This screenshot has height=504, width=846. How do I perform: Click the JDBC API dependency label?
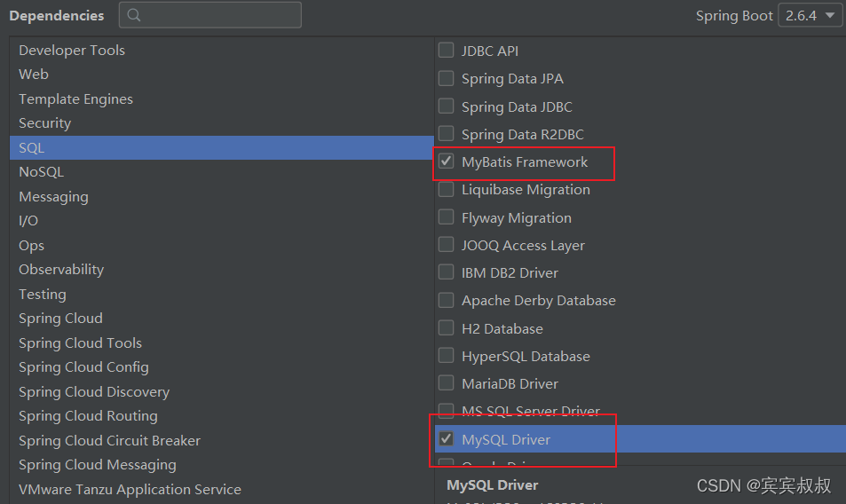click(490, 51)
